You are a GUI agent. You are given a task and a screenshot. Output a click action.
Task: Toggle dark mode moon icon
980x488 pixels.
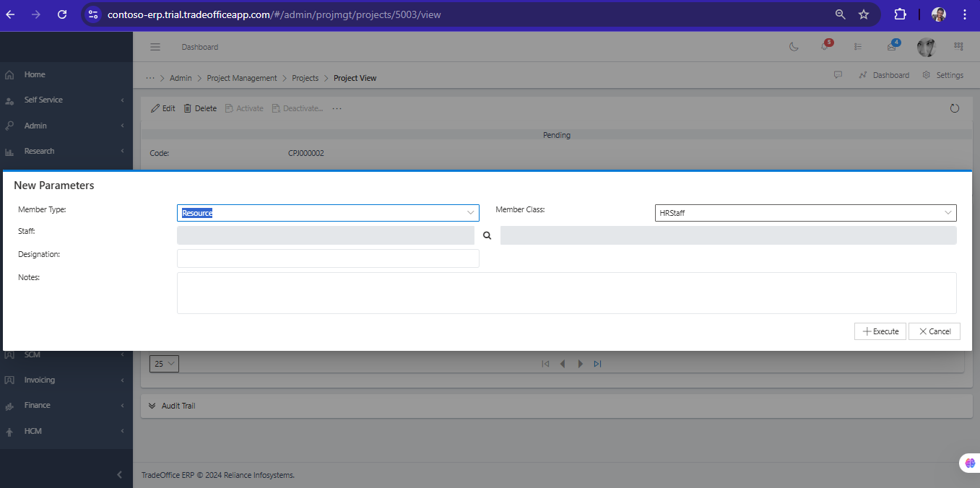point(794,47)
